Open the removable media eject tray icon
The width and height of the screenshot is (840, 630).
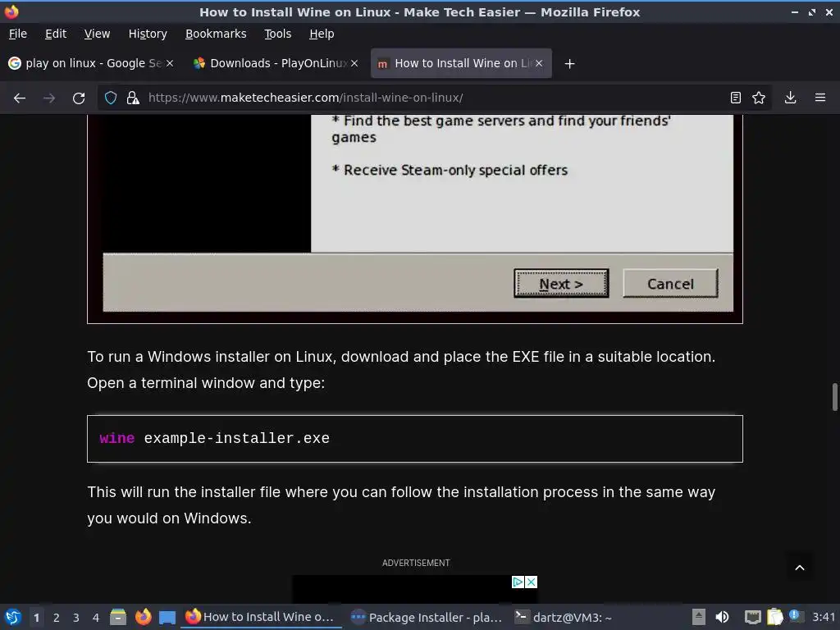coord(699,617)
